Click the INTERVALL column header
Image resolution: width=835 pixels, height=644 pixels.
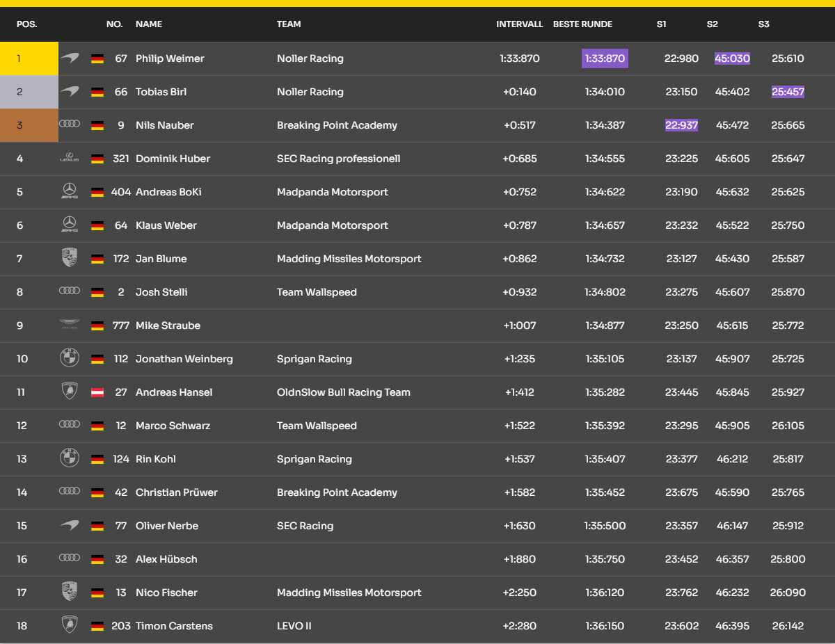pyautogui.click(x=519, y=24)
